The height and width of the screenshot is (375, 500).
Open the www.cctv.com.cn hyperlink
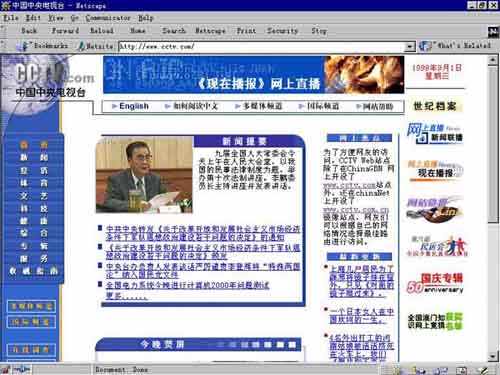(356, 210)
